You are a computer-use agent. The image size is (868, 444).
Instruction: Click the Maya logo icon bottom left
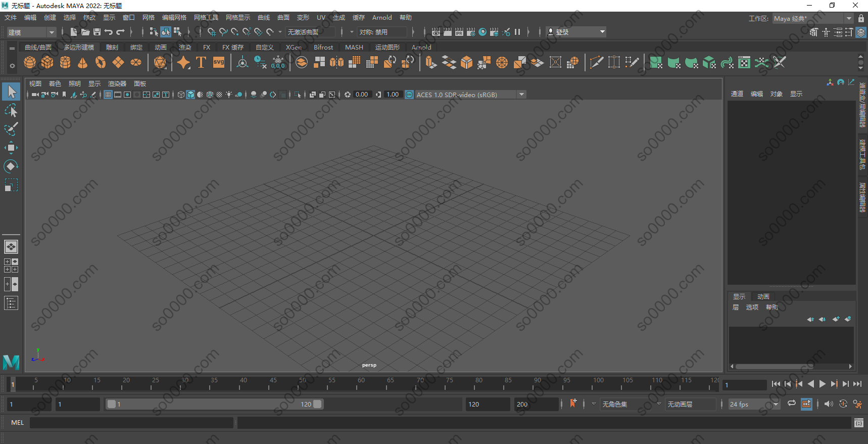[x=11, y=362]
